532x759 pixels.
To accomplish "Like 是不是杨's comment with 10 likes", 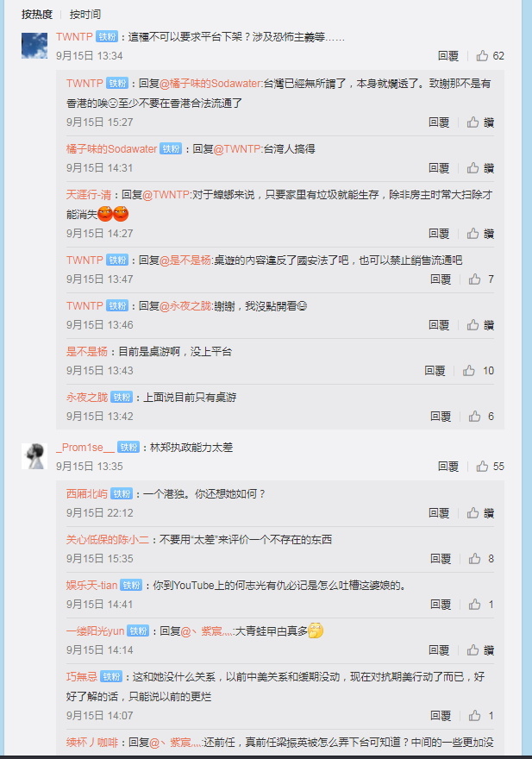I will coord(468,371).
